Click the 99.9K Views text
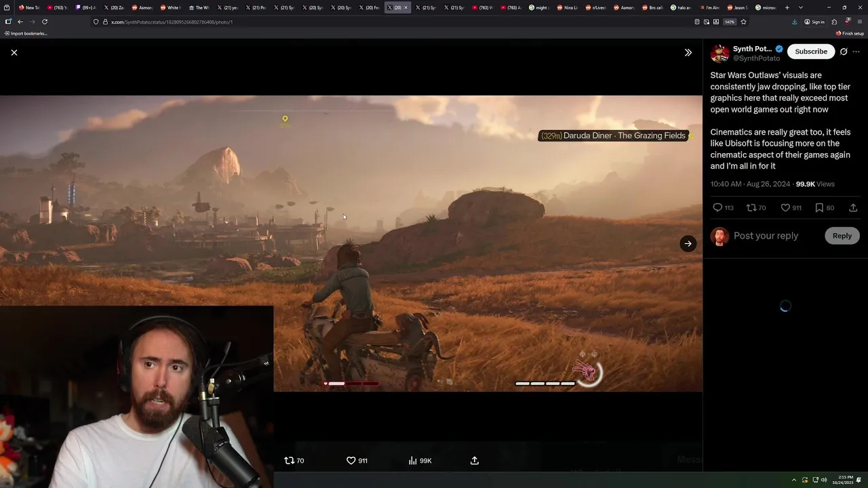868x488 pixels. (815, 184)
